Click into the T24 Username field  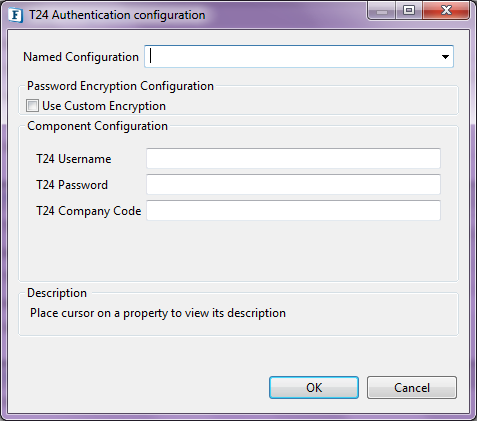[293, 158]
